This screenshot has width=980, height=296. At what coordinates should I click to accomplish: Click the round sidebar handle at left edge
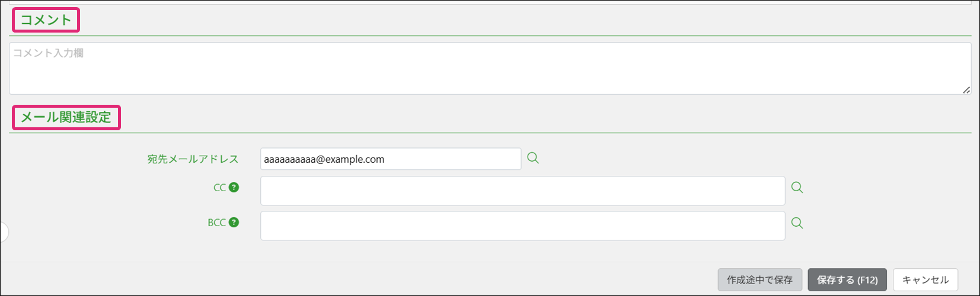pos(3,232)
